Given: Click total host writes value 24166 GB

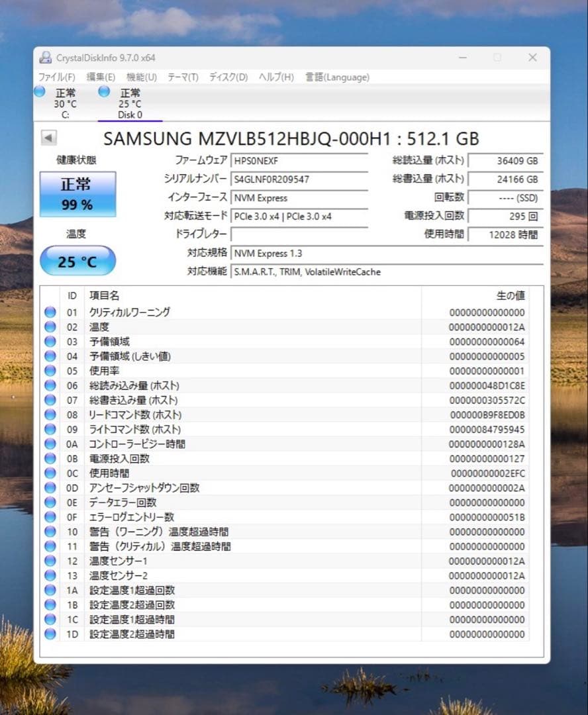Looking at the screenshot, I should click(506, 179).
